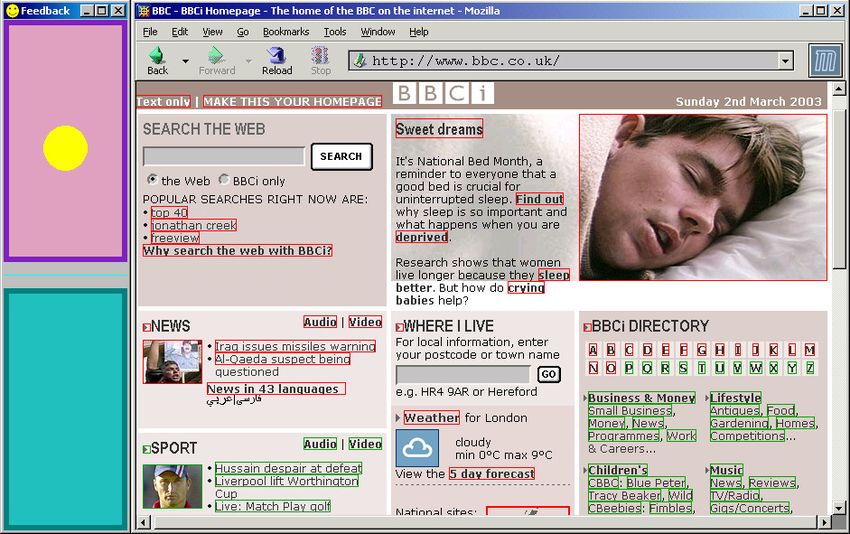Viewport: 850px width, 534px height.
Task: Open 'jonathan creek' popular search
Action: (194, 225)
